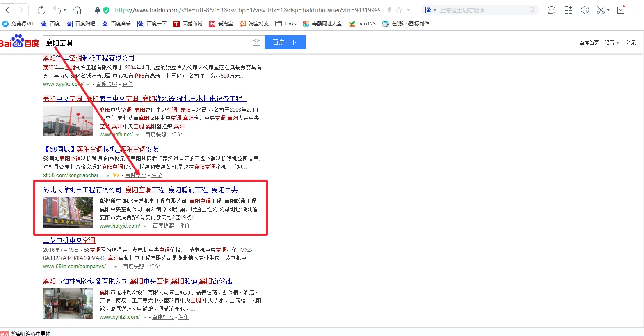This screenshot has width=644, height=336.
Task: Expand the arrow beside xf.58.com URL
Action: click(x=108, y=175)
